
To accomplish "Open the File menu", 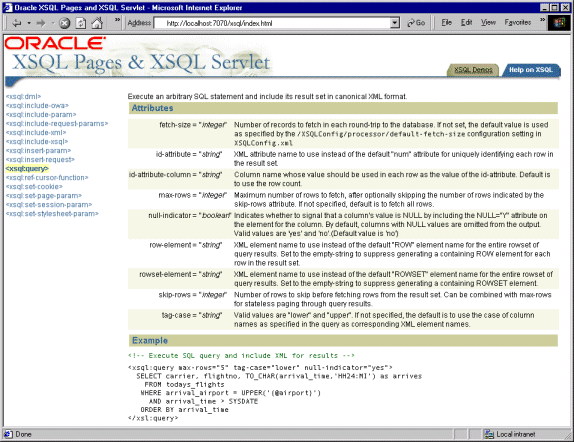I will click(x=446, y=23).
